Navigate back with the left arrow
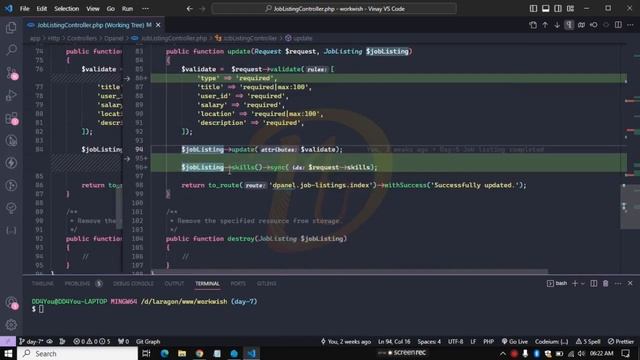640x360 pixels. point(189,9)
